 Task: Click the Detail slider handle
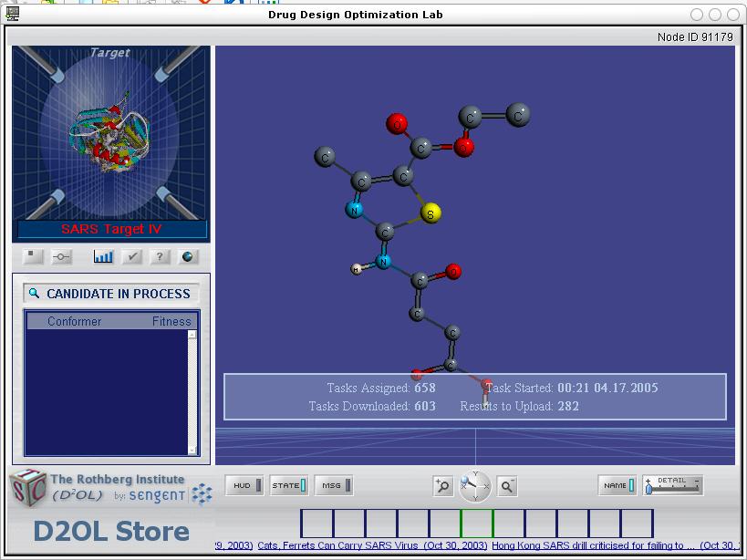648,488
